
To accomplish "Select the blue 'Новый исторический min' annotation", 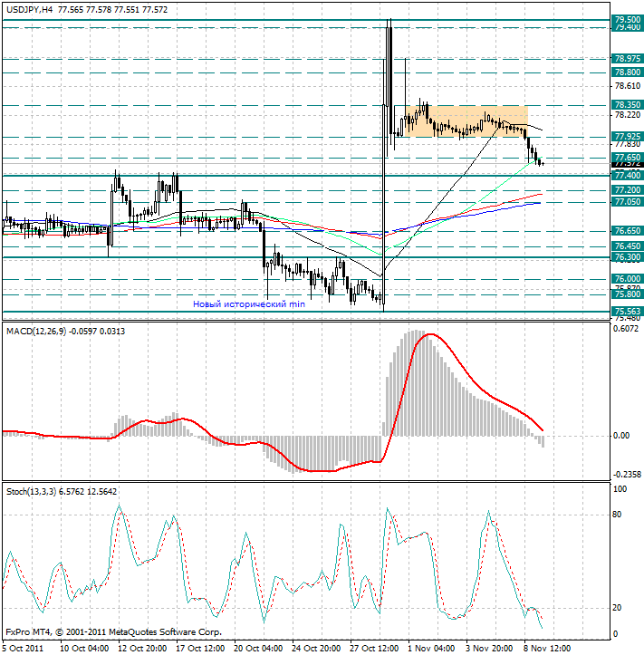I will pyautogui.click(x=249, y=304).
